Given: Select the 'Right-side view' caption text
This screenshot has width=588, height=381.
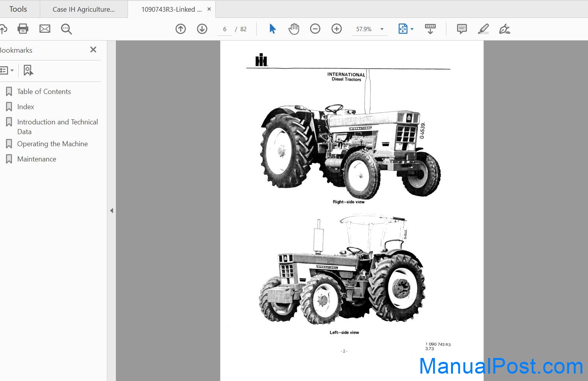Looking at the screenshot, I should [348, 202].
